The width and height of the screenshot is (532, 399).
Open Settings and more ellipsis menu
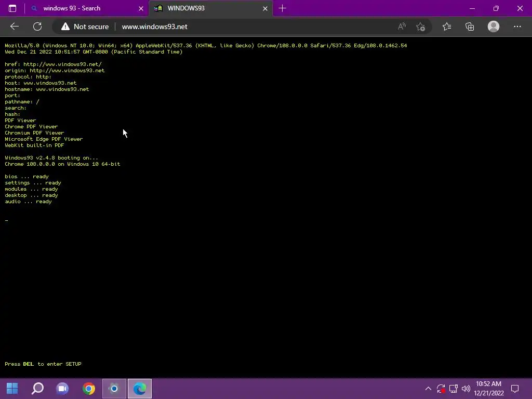517,26
